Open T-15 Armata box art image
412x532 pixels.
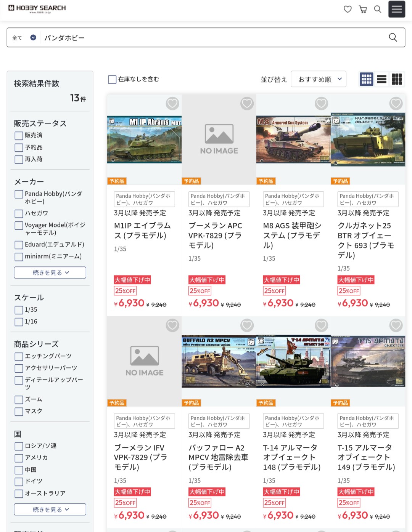[368, 361]
